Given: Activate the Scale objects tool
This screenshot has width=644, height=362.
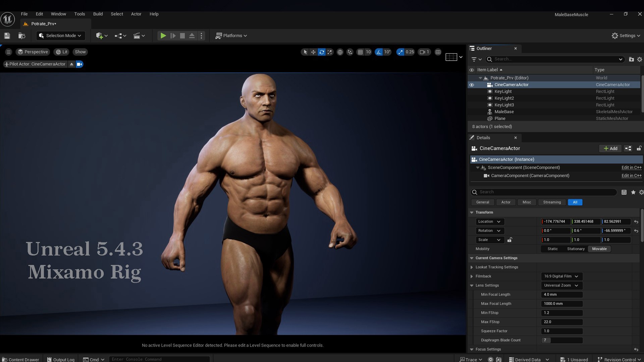Looking at the screenshot, I should coord(330,52).
